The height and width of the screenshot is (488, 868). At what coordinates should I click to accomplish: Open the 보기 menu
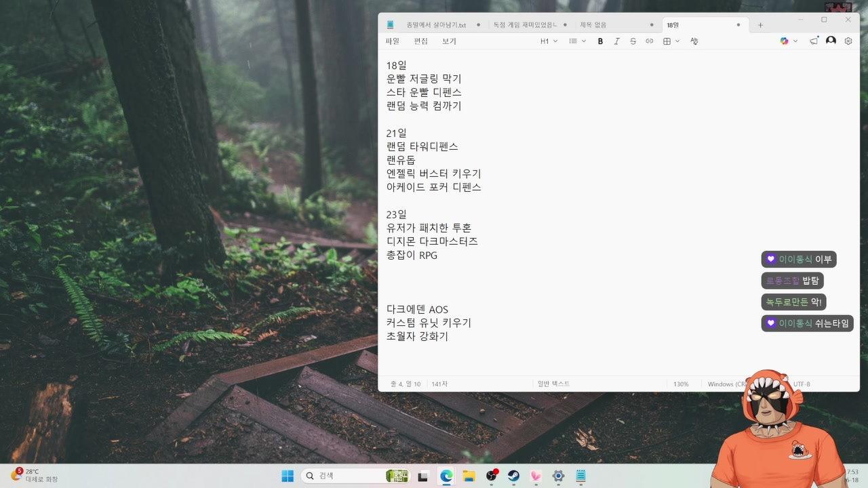pyautogui.click(x=449, y=41)
